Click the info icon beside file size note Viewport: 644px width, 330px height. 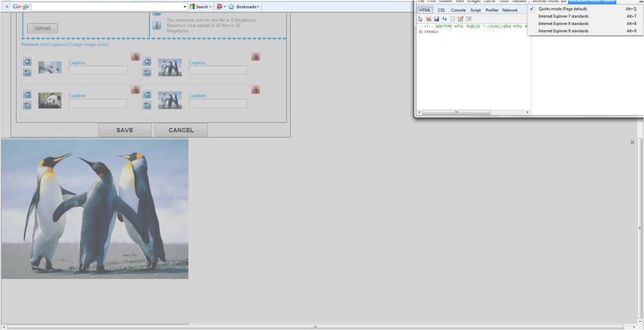[x=157, y=26]
